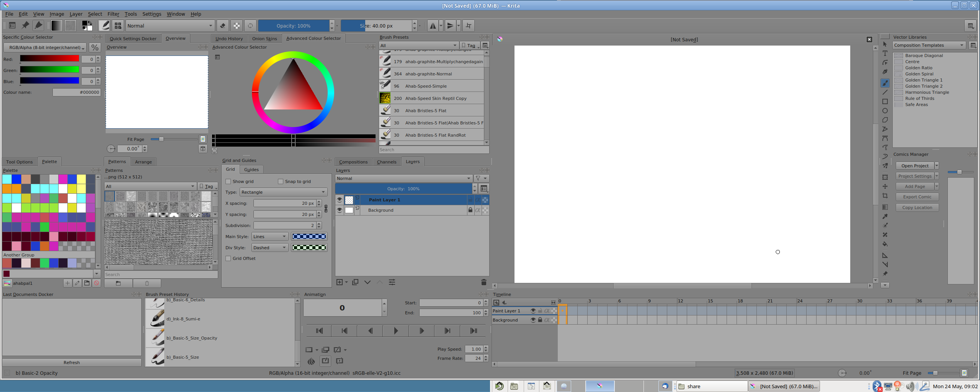Toggle lock on Background layer

click(470, 210)
